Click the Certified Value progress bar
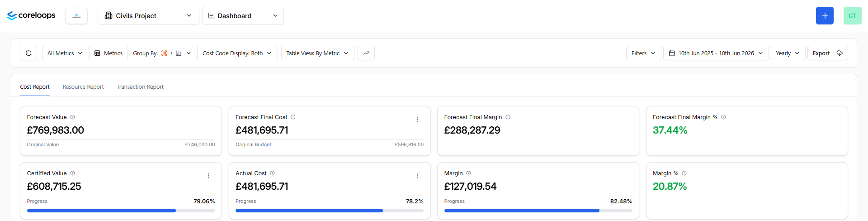The image size is (868, 221). (x=121, y=211)
